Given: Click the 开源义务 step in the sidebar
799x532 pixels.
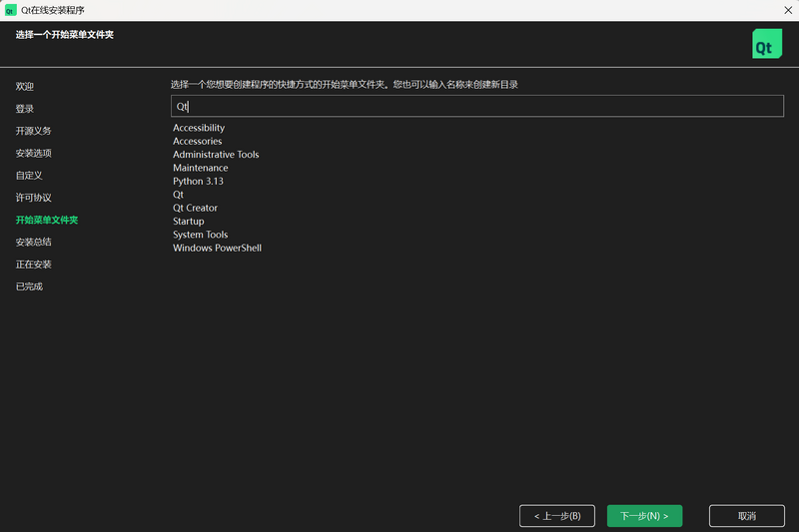Looking at the screenshot, I should click(33, 131).
